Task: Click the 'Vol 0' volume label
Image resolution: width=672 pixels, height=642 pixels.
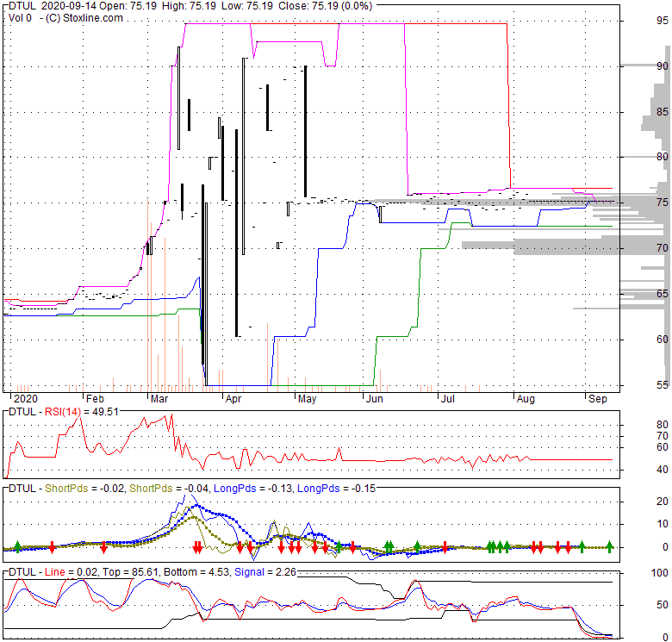Action: click(x=20, y=18)
